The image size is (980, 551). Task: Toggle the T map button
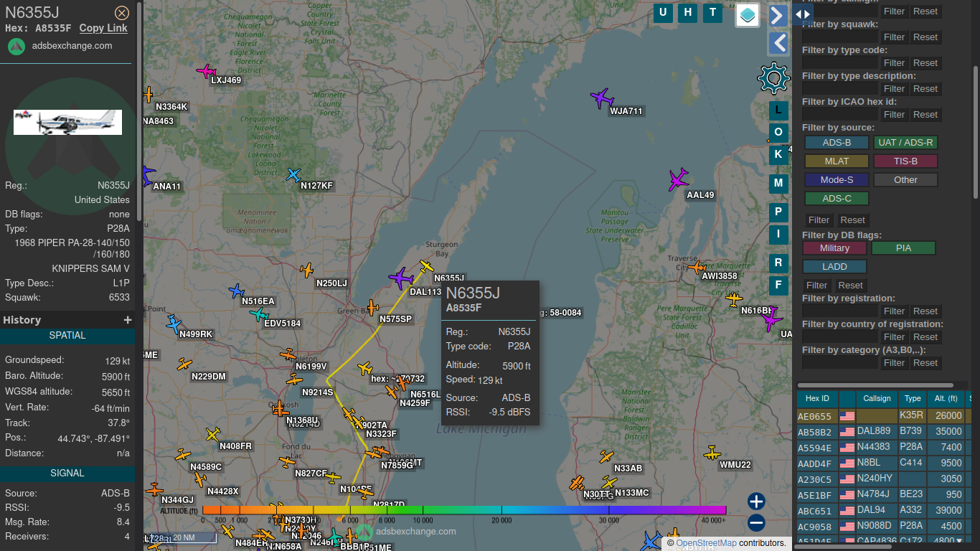point(712,12)
